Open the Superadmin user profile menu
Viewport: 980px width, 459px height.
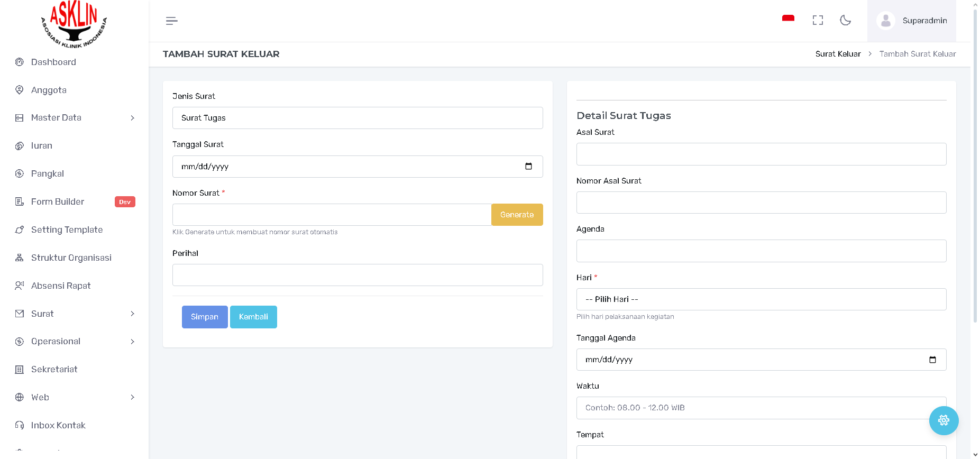click(x=912, y=21)
